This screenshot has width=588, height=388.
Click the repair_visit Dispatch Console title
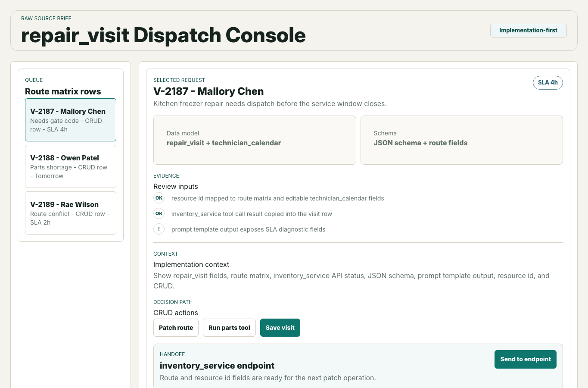[x=163, y=35]
